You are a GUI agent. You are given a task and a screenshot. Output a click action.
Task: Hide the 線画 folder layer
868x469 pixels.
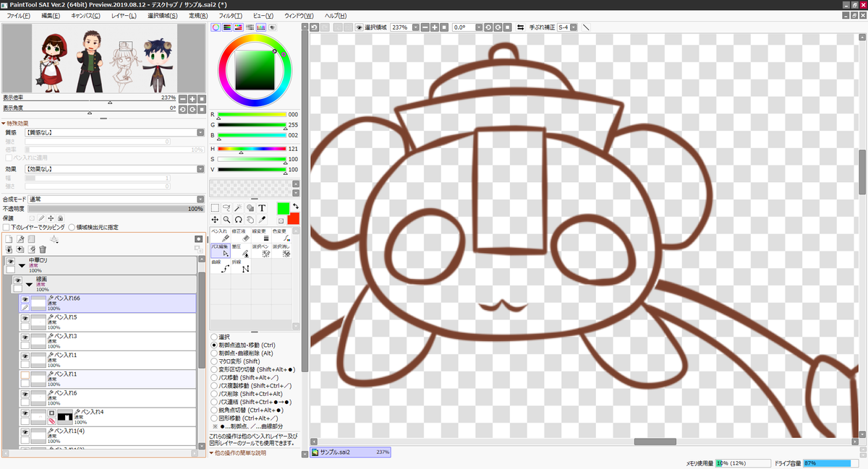tap(17, 280)
